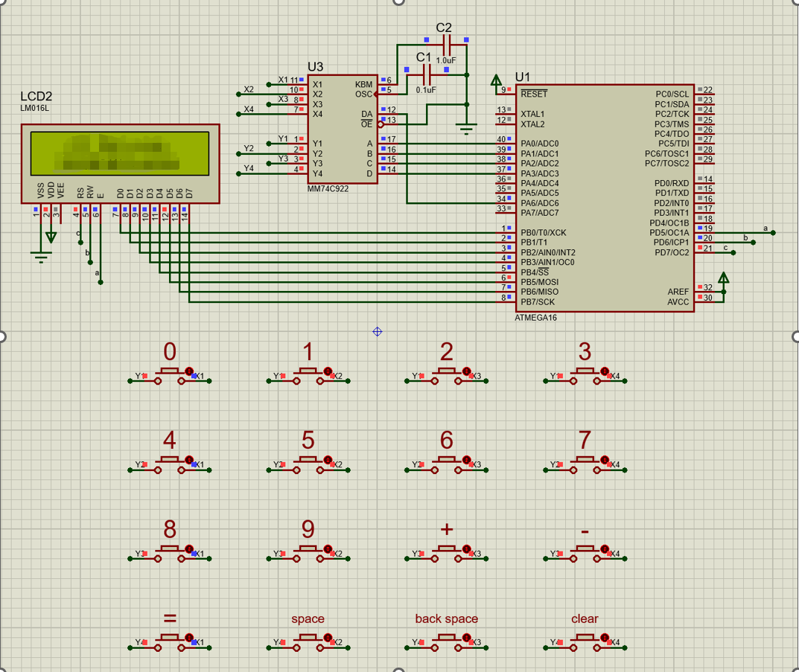Click the push button labeled 4
This screenshot has width=799, height=672.
[170, 465]
